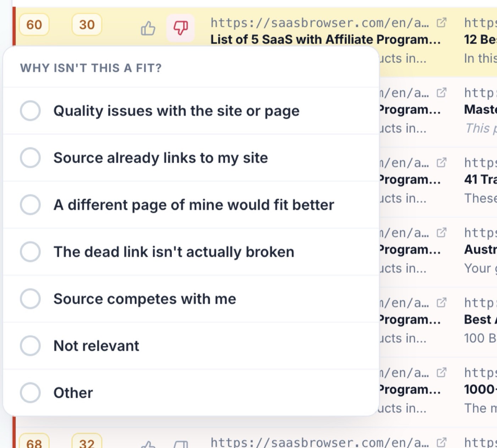Open saasbrowser URL in the 68/32 row
This screenshot has height=448, width=497.
[319, 442]
